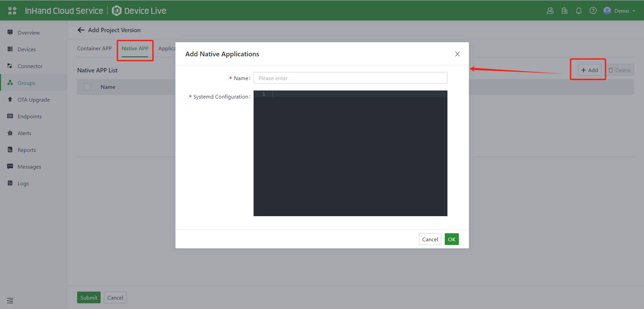Go to Devices in the sidebar
This screenshot has width=644, height=309.
coord(26,49)
